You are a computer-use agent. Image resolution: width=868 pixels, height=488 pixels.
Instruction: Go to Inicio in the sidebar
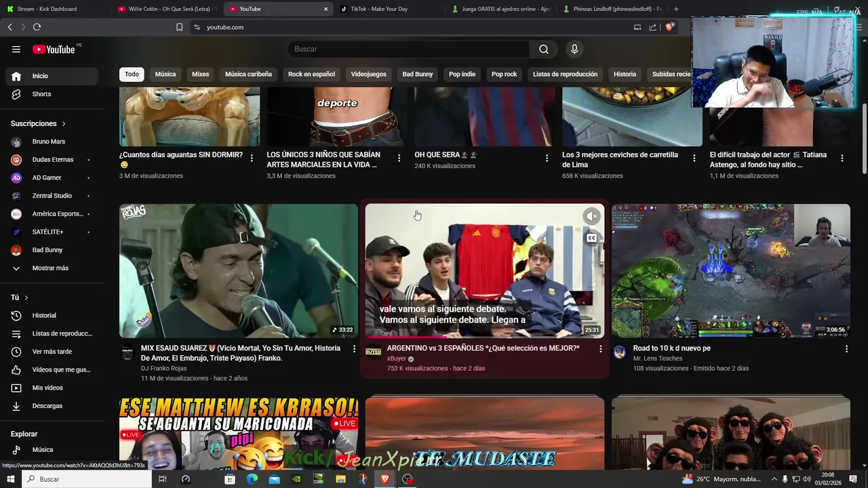(x=52, y=76)
